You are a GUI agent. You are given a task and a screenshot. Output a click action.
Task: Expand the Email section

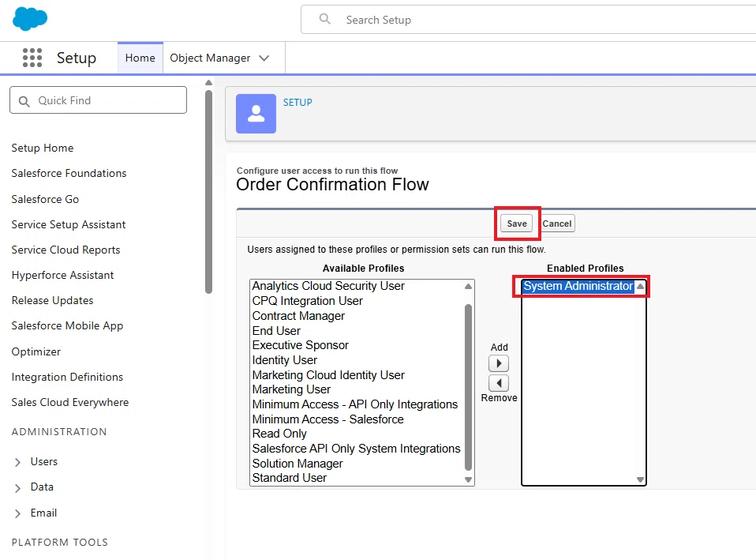point(18,513)
